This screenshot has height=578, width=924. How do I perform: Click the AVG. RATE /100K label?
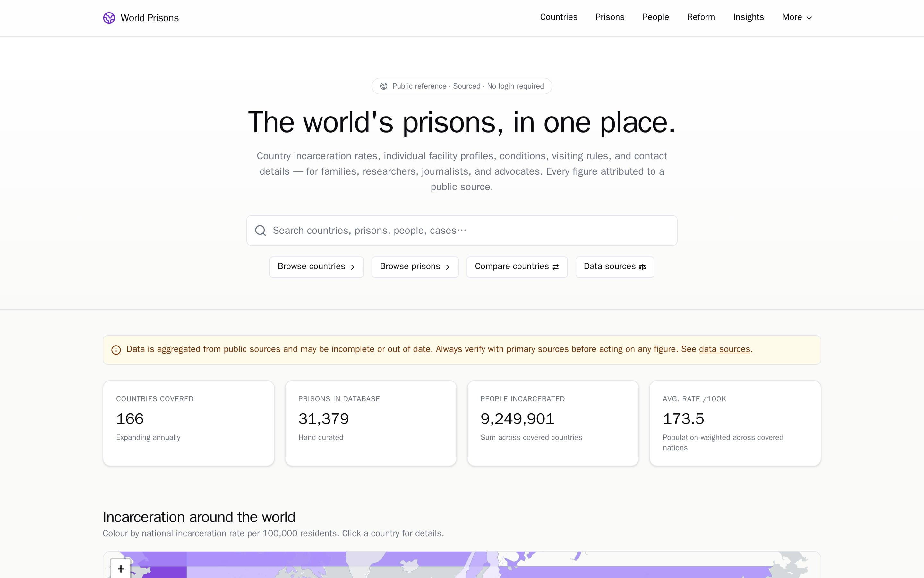tap(694, 399)
